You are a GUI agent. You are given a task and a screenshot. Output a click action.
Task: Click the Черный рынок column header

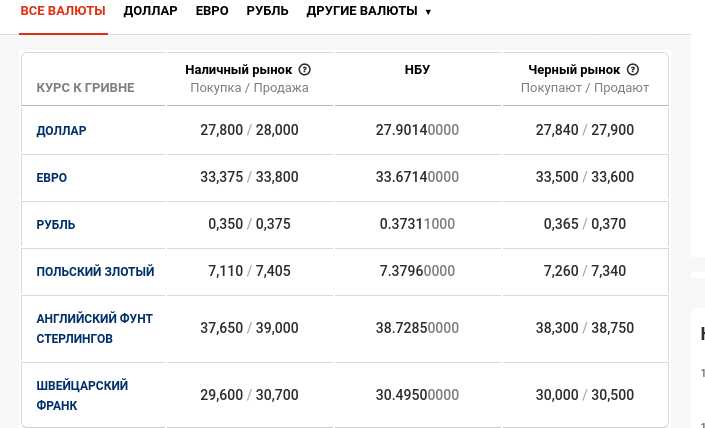576,70
